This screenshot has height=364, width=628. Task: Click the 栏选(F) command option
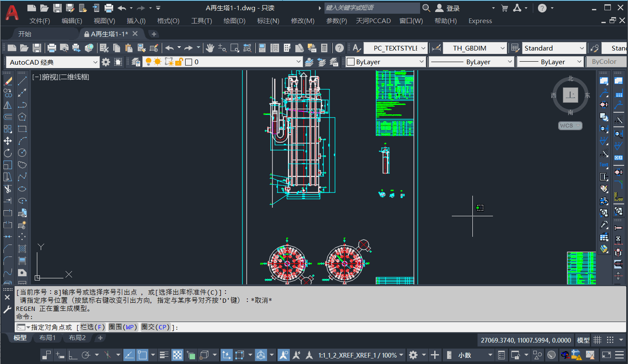(x=93, y=327)
